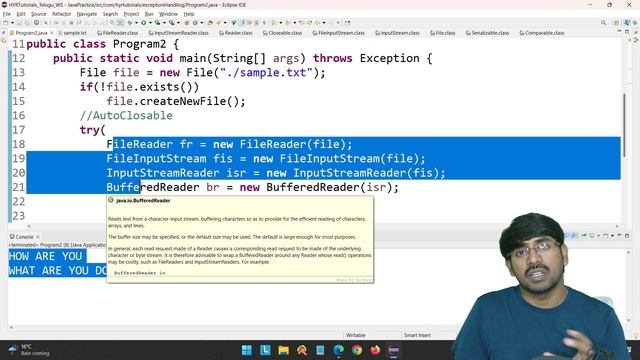Switch to the InputStreamReader.class tab
The height and width of the screenshot is (360, 640).
(179, 33)
